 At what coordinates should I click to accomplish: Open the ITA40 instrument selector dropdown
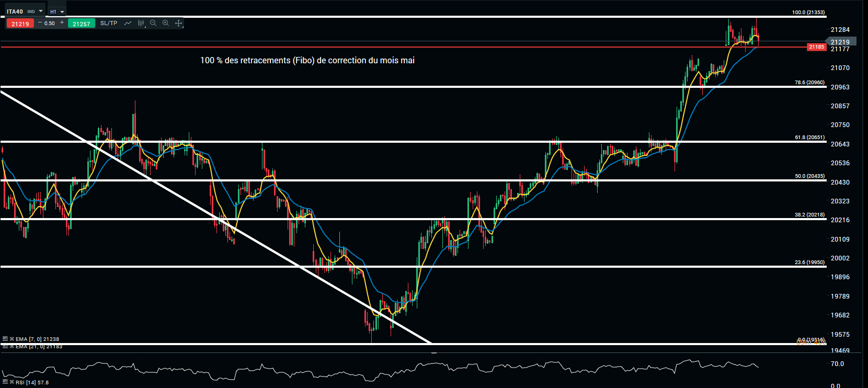tap(25, 12)
